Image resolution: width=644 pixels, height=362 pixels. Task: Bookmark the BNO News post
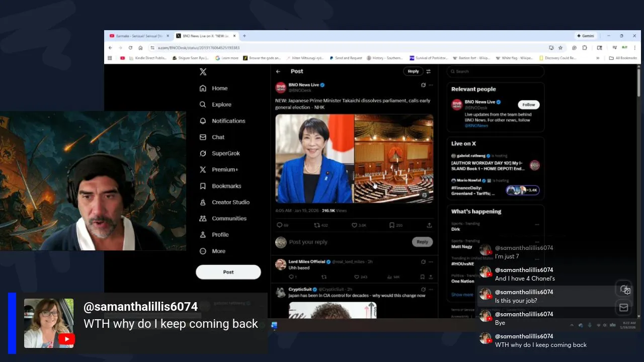coord(391,225)
